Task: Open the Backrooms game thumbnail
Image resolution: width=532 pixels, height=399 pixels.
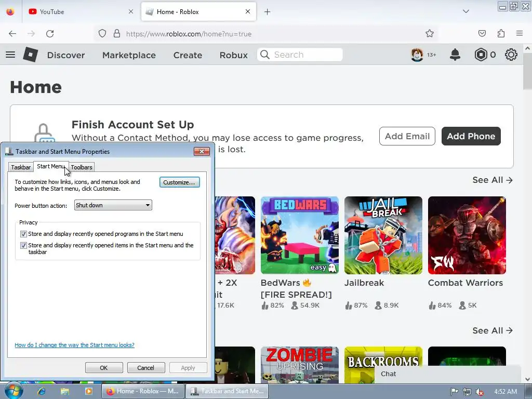Action: [383, 356]
